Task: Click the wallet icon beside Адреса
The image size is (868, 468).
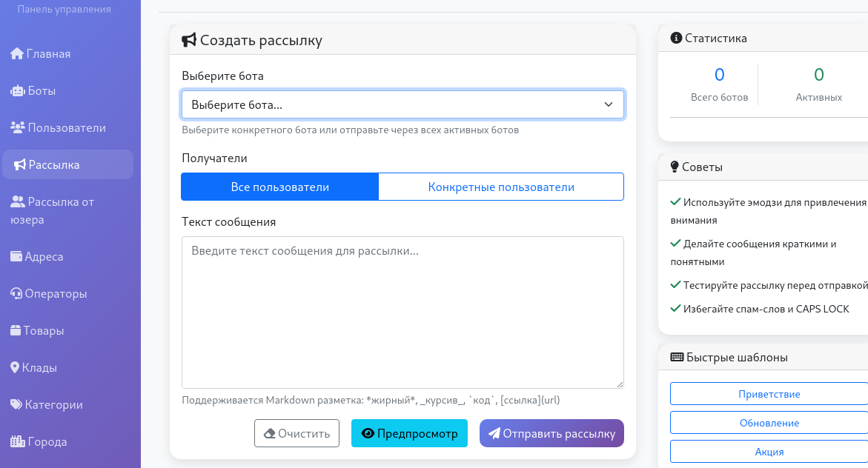Action: pos(16,257)
